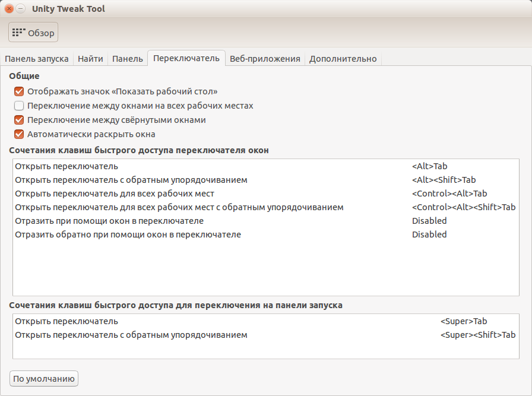
Task: Open the Веб-приложения tab
Action: tap(265, 59)
